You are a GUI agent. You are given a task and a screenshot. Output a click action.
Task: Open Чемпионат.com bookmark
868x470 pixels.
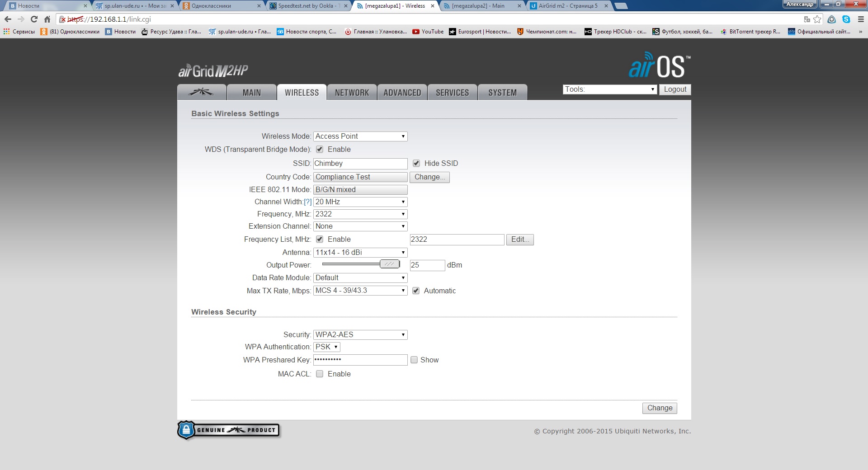pos(547,32)
